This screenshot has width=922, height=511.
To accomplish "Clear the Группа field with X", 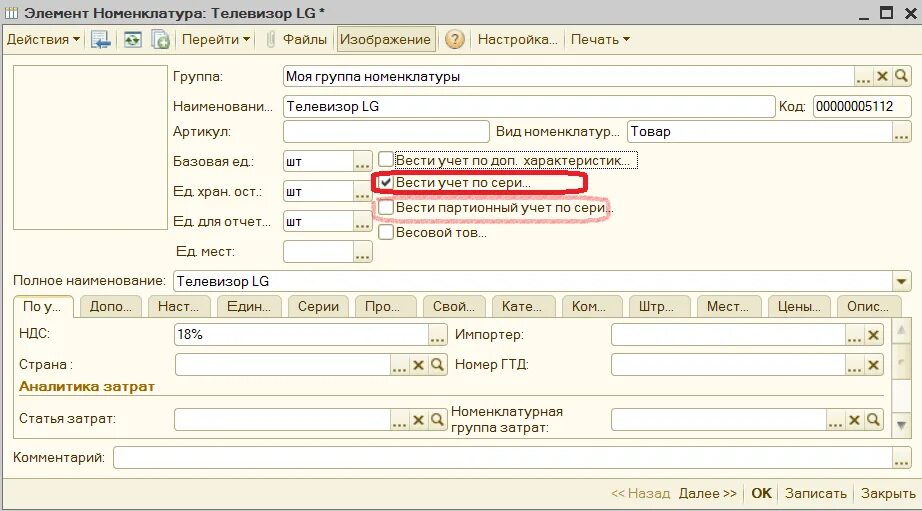I will [882, 76].
